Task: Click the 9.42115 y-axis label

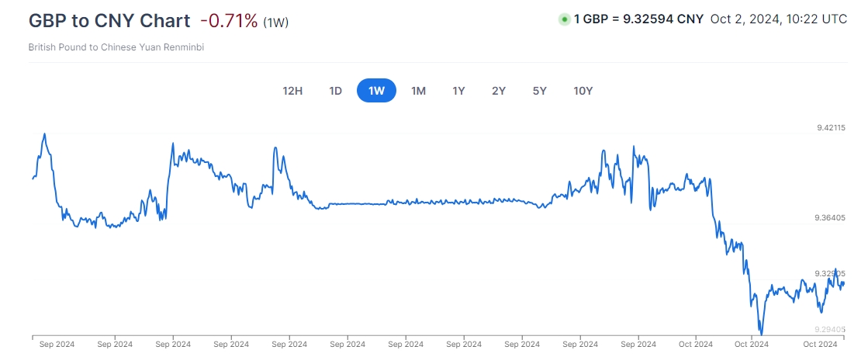Action: (830, 128)
